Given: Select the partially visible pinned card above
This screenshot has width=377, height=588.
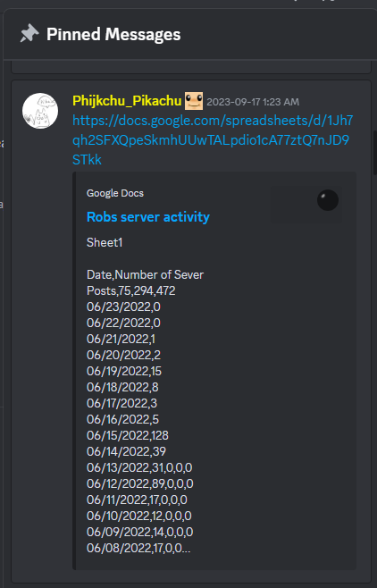Looking at the screenshot, I should click(x=191, y=67).
